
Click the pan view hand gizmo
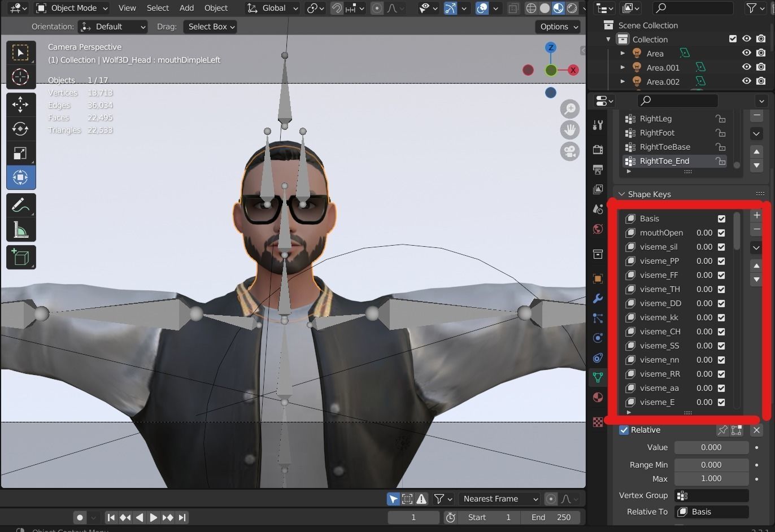click(x=570, y=130)
